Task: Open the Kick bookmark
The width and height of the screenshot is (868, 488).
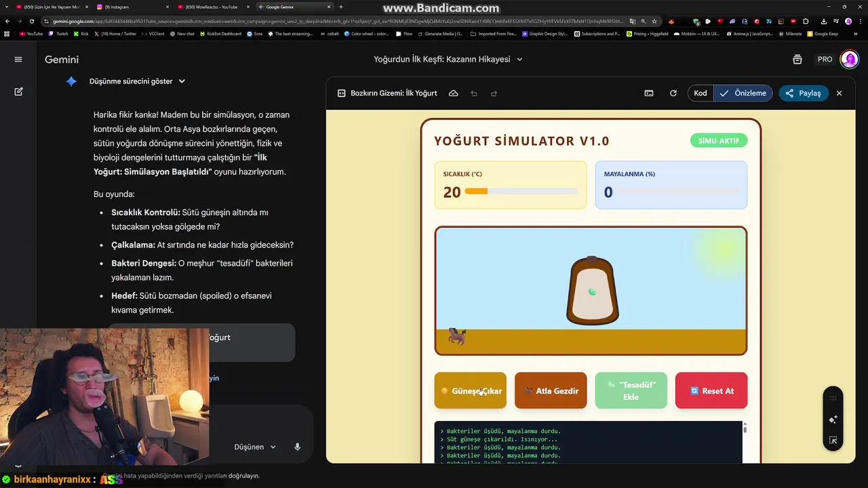Action: click(81, 33)
